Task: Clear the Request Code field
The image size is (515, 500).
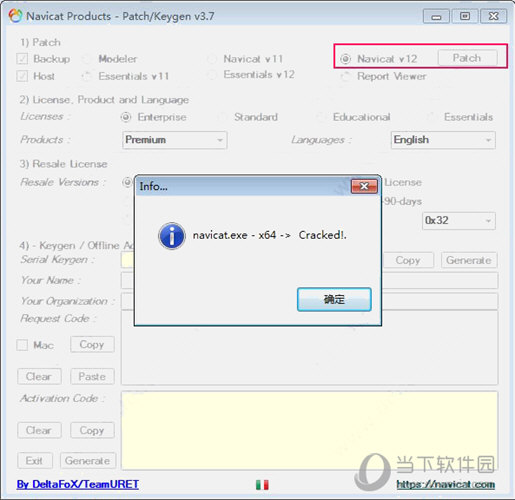Action: (x=39, y=376)
